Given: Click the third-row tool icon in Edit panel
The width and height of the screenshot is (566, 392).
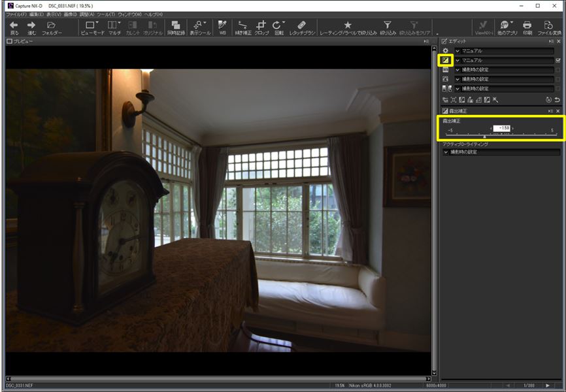Looking at the screenshot, I should [446, 70].
